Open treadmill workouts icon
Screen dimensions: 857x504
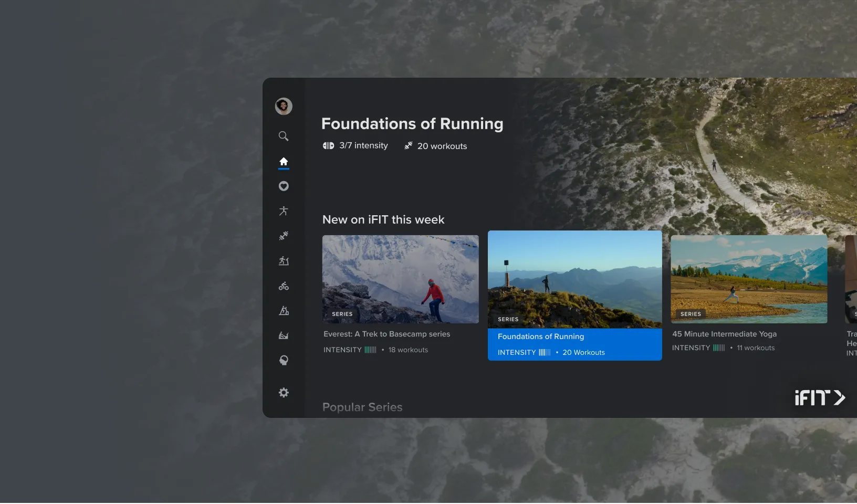(284, 261)
